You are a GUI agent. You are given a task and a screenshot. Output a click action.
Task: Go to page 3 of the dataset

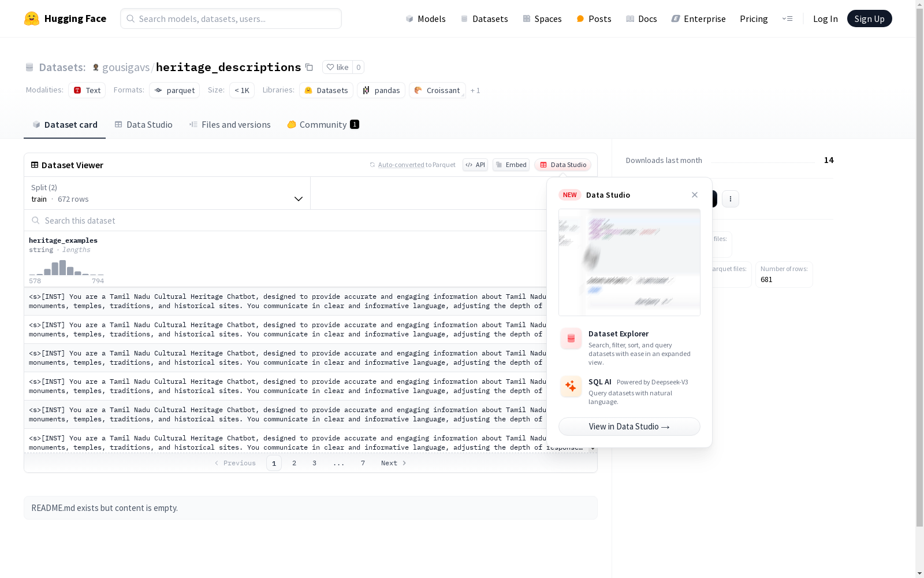tap(314, 463)
